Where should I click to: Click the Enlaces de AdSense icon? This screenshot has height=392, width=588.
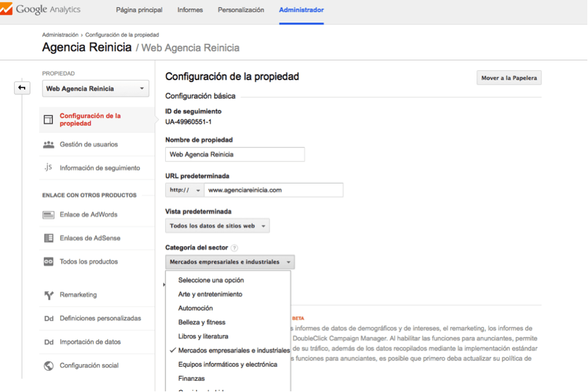coord(48,238)
